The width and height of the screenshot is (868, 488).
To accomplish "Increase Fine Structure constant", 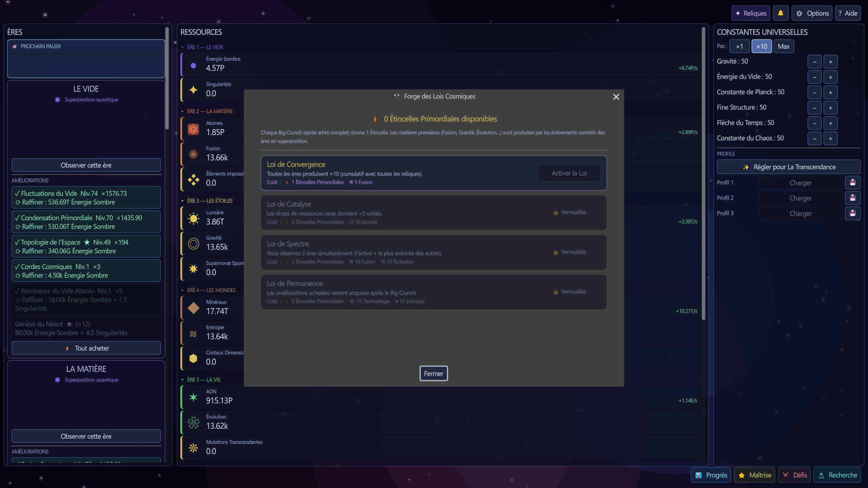I will 830,108.
